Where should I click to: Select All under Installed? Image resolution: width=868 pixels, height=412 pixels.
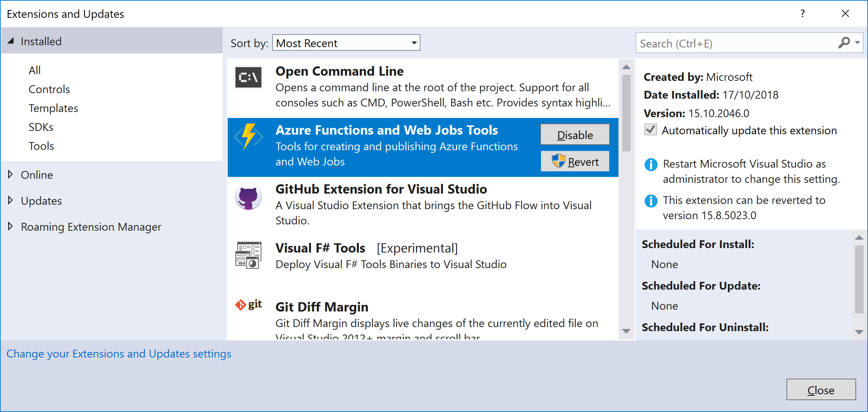(34, 70)
